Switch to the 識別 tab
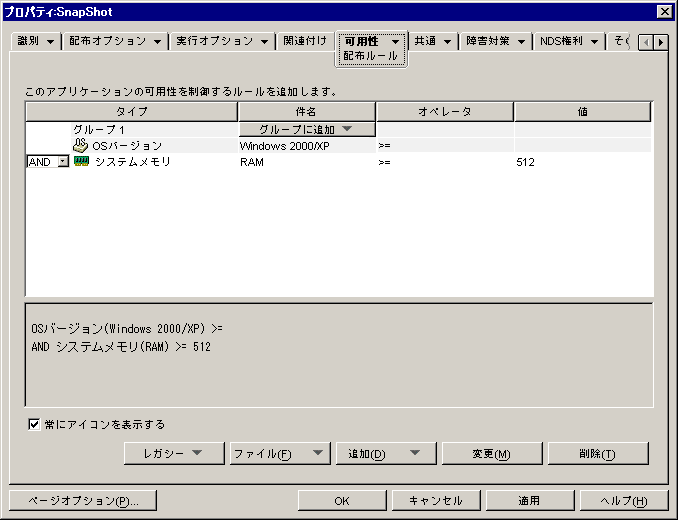 click(35, 41)
